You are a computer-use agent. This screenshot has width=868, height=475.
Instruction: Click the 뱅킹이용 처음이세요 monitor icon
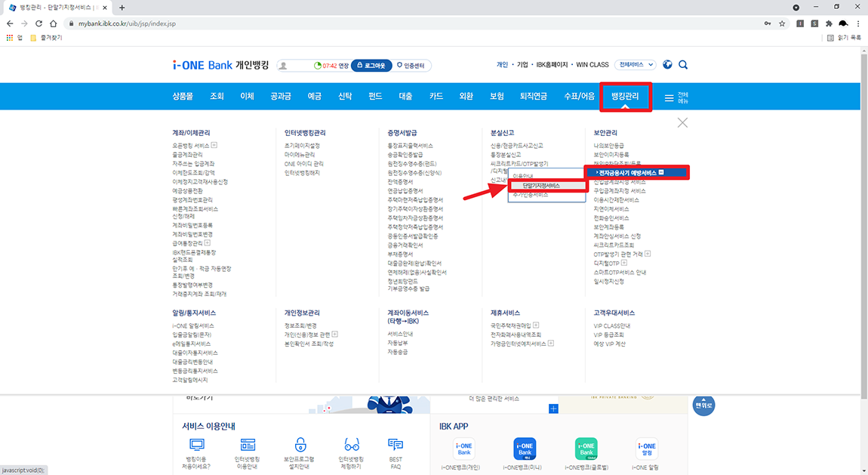coord(196,445)
